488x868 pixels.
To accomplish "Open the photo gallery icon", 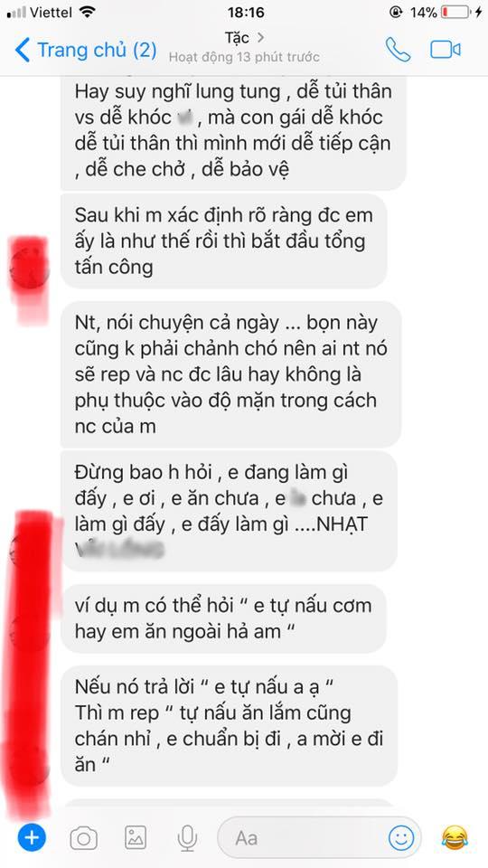I will pyautogui.click(x=136, y=838).
